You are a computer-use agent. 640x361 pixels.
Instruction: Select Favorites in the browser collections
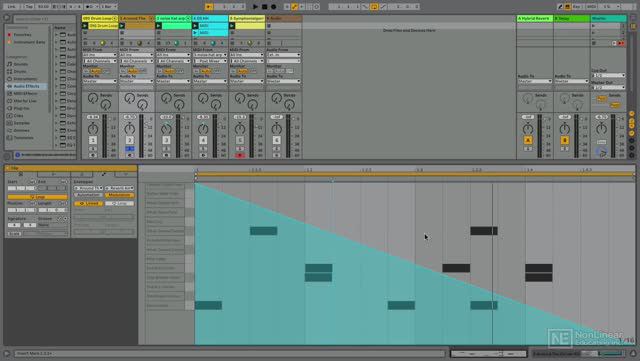click(22, 35)
